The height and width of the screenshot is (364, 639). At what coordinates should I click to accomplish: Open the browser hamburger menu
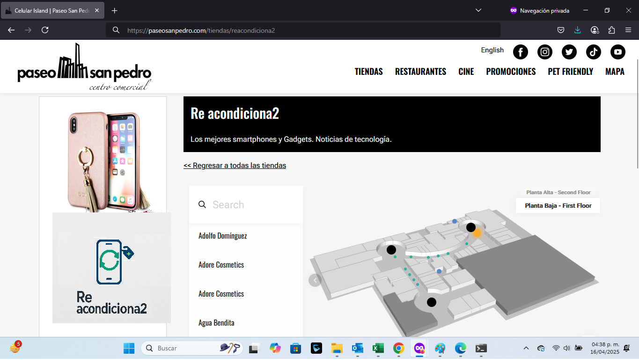[628, 30]
